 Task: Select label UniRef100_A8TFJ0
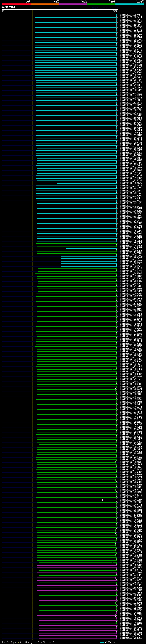pos(131,625)
